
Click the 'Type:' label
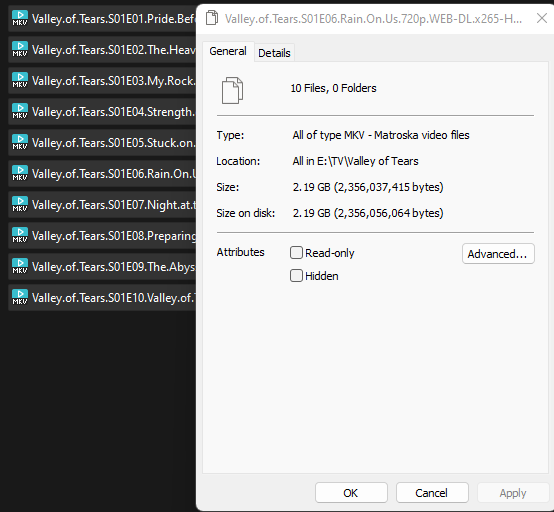click(230, 135)
